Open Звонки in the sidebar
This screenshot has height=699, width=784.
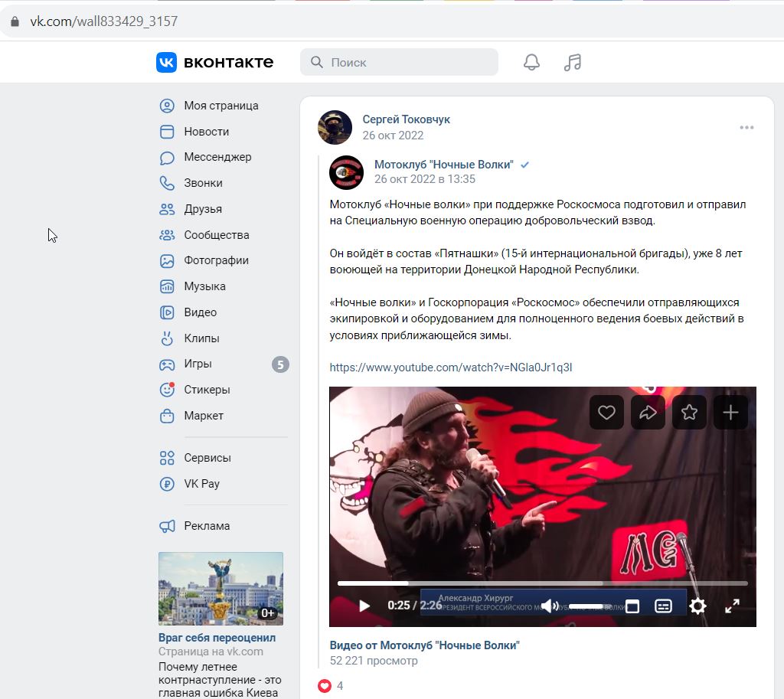pyautogui.click(x=203, y=183)
